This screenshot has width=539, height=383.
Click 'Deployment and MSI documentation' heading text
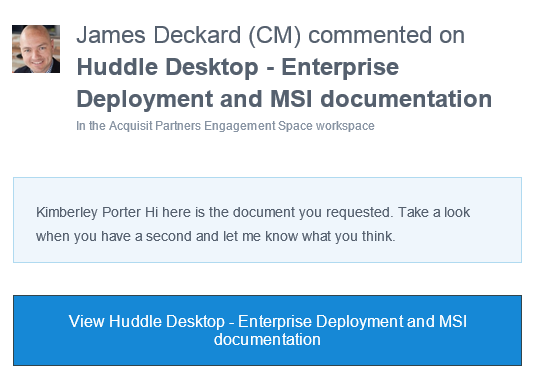pos(284,99)
